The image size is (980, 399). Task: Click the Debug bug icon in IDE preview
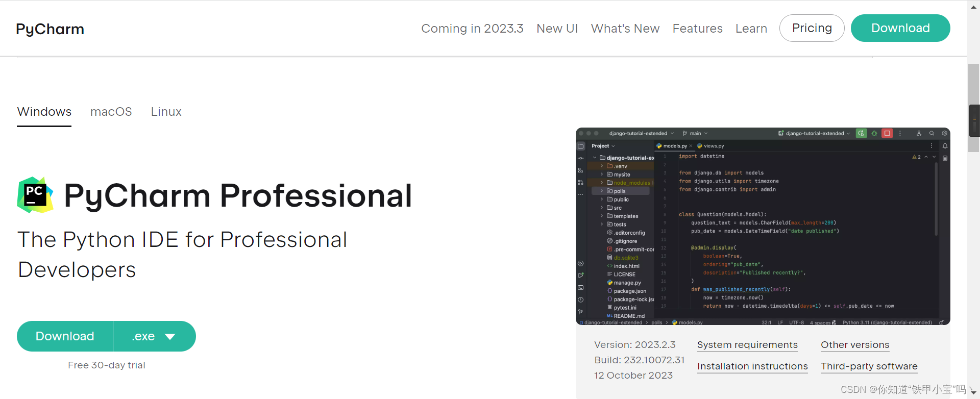click(x=874, y=133)
